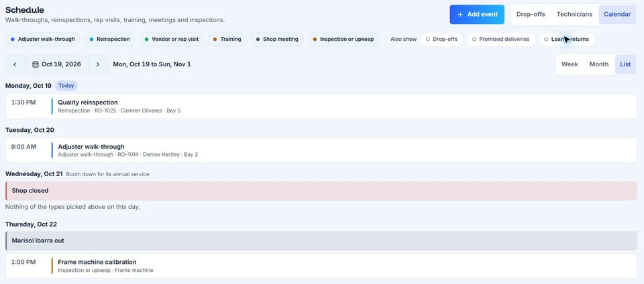Click the plus icon in Add event
Viewport: 644px width, 284px height.
click(x=460, y=14)
